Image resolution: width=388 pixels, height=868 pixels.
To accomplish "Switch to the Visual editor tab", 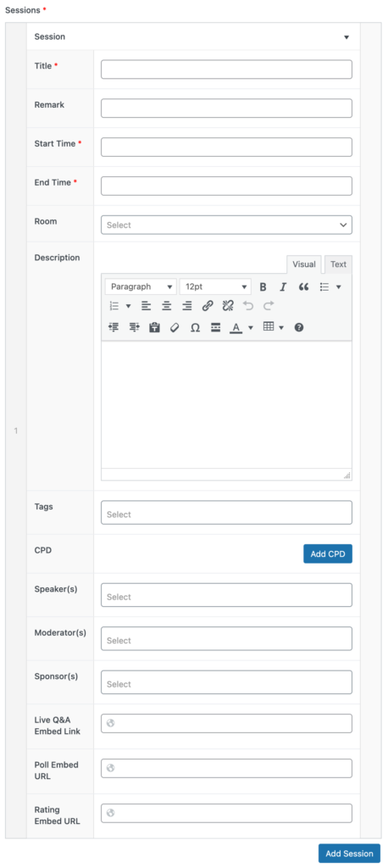I will point(304,264).
